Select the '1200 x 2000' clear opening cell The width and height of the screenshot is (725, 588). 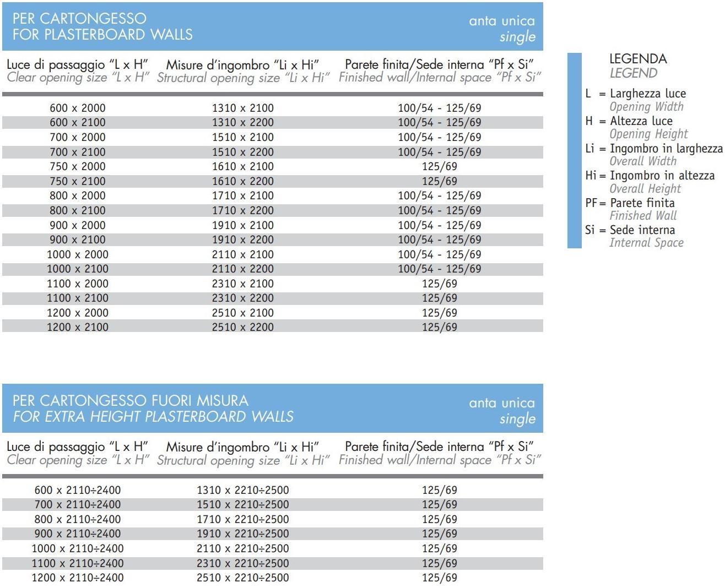click(78, 313)
